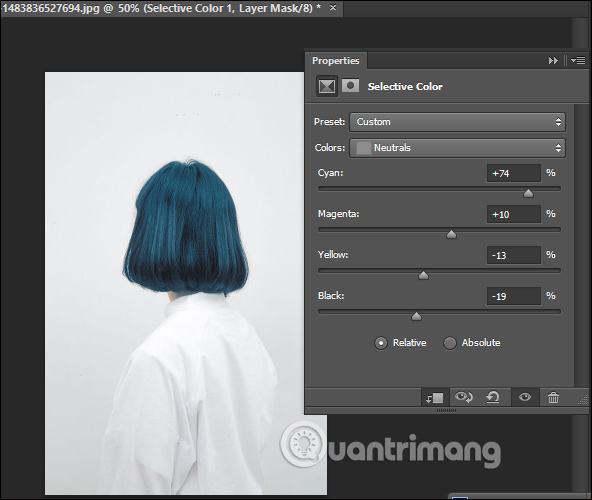Click the view previous state icon
The image size is (592, 500).
[x=463, y=397]
